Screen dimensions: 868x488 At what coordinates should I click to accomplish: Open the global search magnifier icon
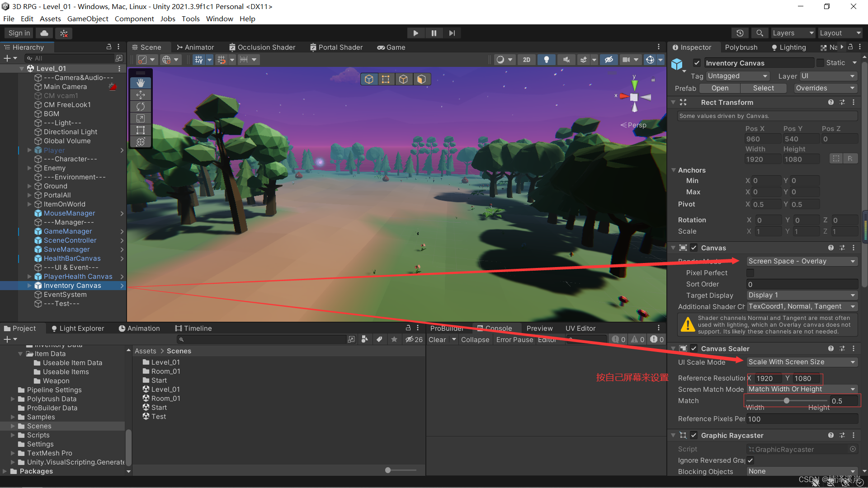tap(759, 33)
